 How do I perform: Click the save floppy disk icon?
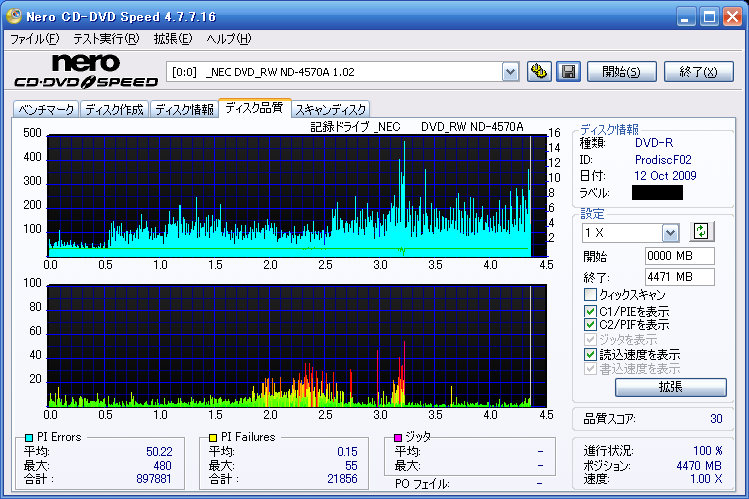coord(568,72)
